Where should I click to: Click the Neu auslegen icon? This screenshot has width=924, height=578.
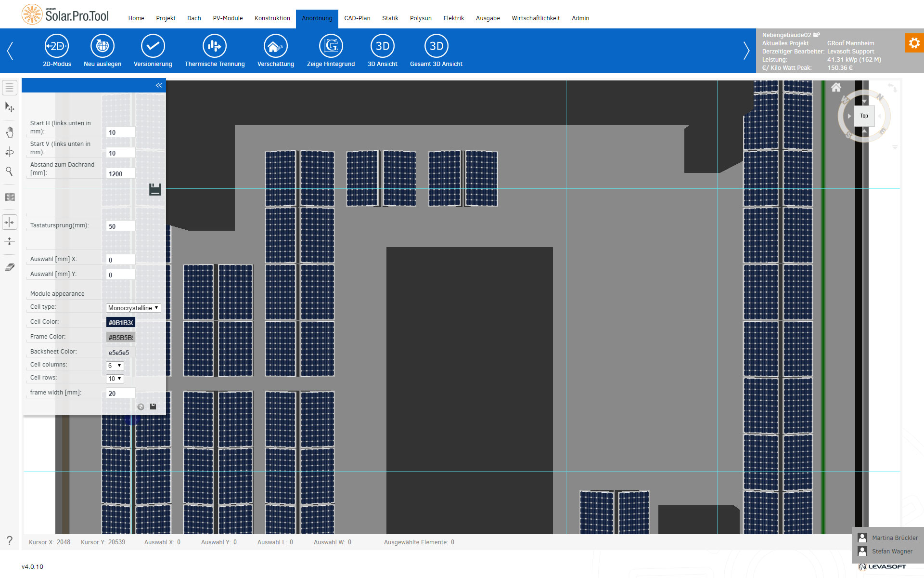pyautogui.click(x=103, y=47)
